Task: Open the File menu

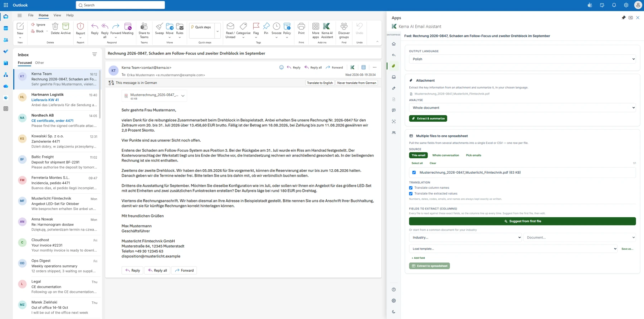Action: [x=31, y=15]
